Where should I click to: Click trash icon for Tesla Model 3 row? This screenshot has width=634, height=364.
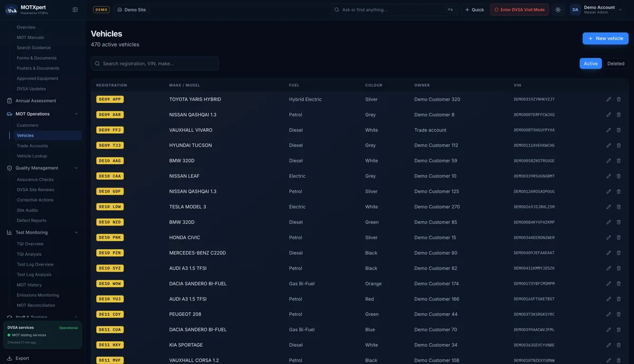point(619,207)
